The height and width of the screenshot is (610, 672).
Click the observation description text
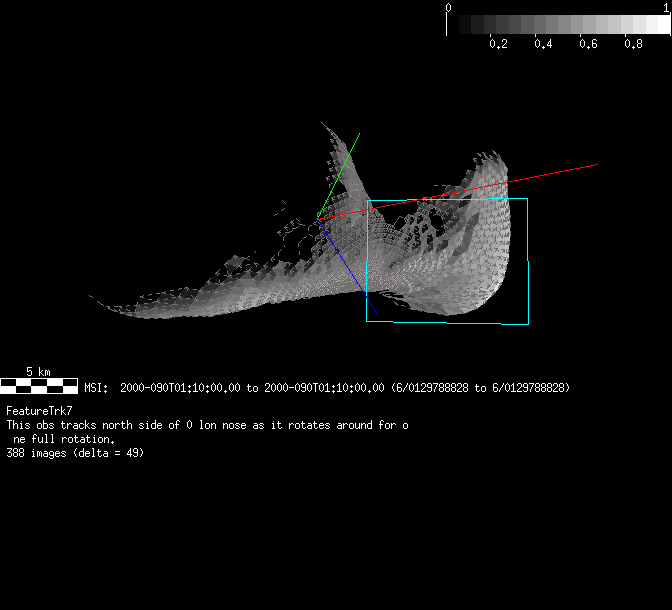coord(207,425)
